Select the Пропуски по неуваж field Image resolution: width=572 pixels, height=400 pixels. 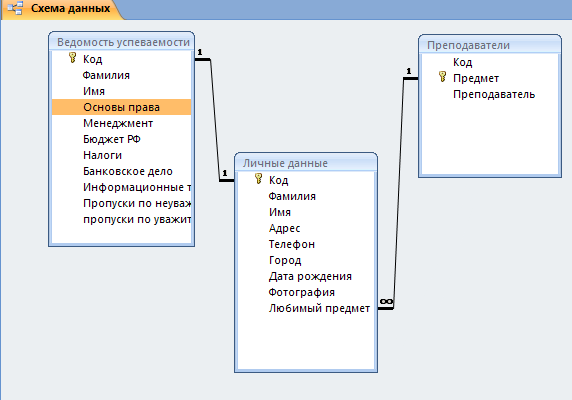tap(121, 203)
